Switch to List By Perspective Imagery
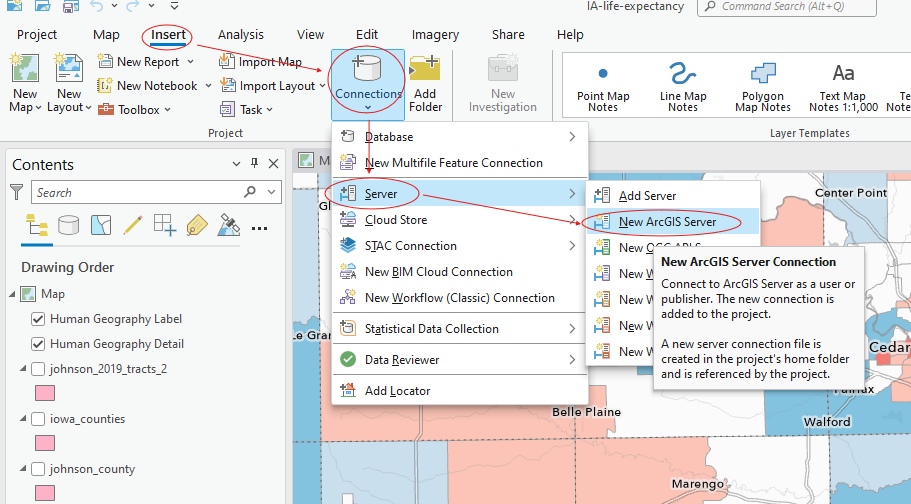911x504 pixels. coord(229,225)
